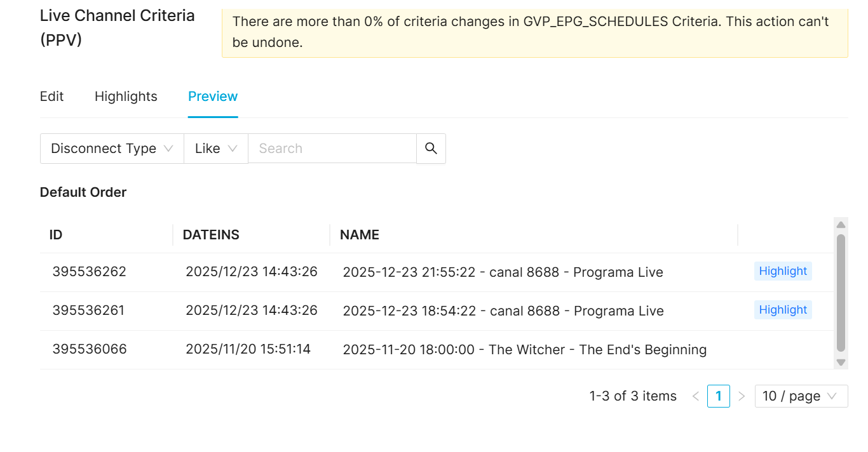
Task: Select The Witcher - The End's Beginning row
Action: pos(524,350)
